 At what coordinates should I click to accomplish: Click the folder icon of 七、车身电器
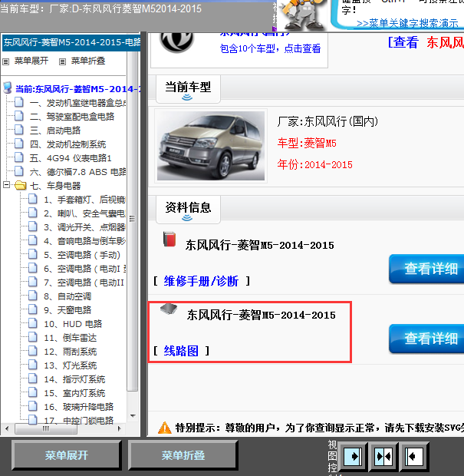tap(20, 185)
